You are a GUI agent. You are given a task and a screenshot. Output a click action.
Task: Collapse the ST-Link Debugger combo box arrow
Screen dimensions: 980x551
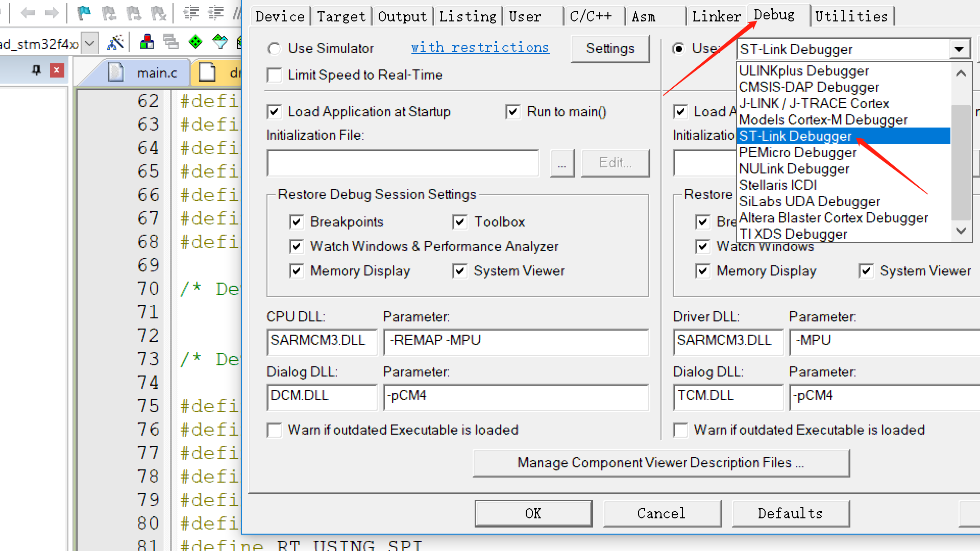pyautogui.click(x=960, y=49)
